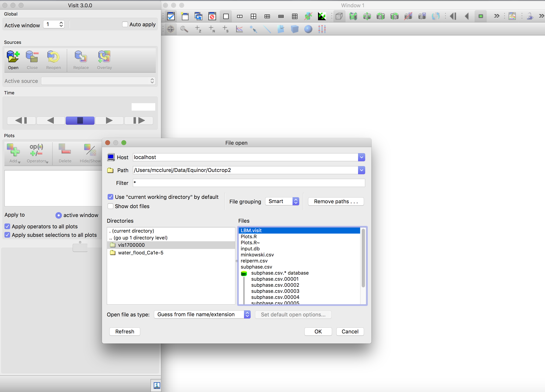This screenshot has width=545, height=392.
Task: Select minkowski.csv in Files list
Action: click(257, 255)
